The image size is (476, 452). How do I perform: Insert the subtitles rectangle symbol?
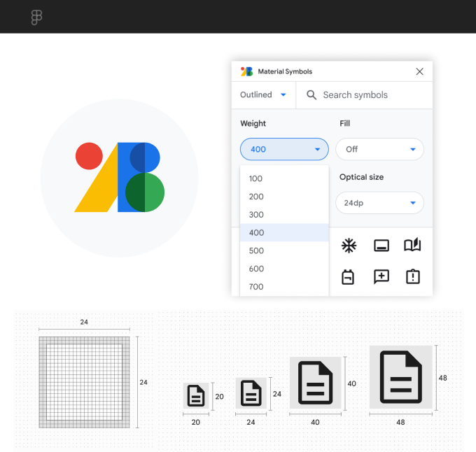click(x=381, y=246)
